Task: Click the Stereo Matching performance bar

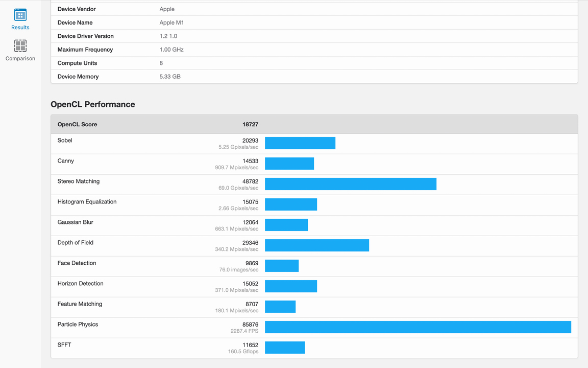Action: (350, 184)
